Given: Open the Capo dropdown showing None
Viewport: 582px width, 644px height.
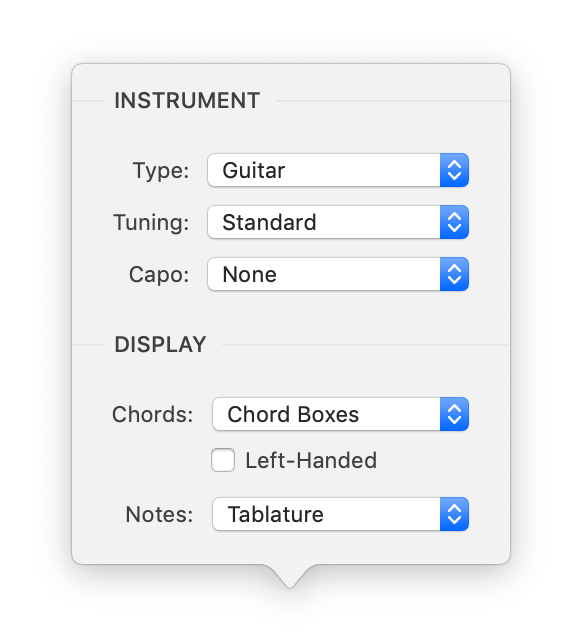Looking at the screenshot, I should (x=338, y=274).
